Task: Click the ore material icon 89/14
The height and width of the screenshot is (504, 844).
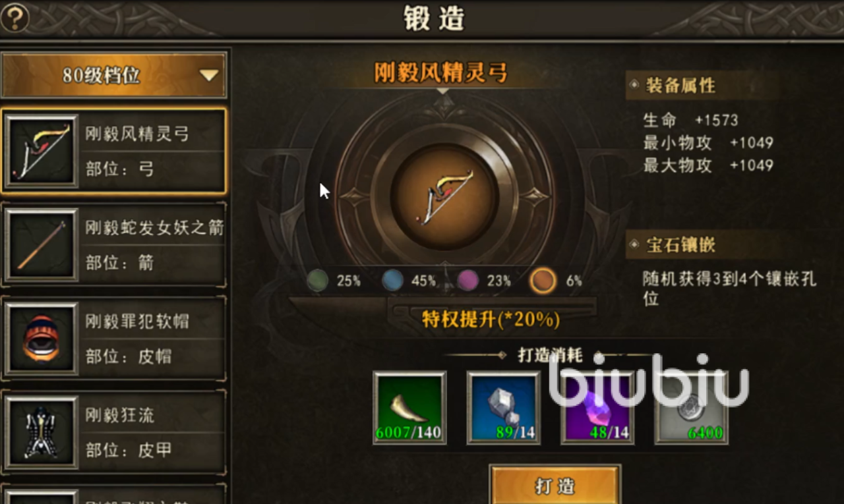Action: pos(504,407)
